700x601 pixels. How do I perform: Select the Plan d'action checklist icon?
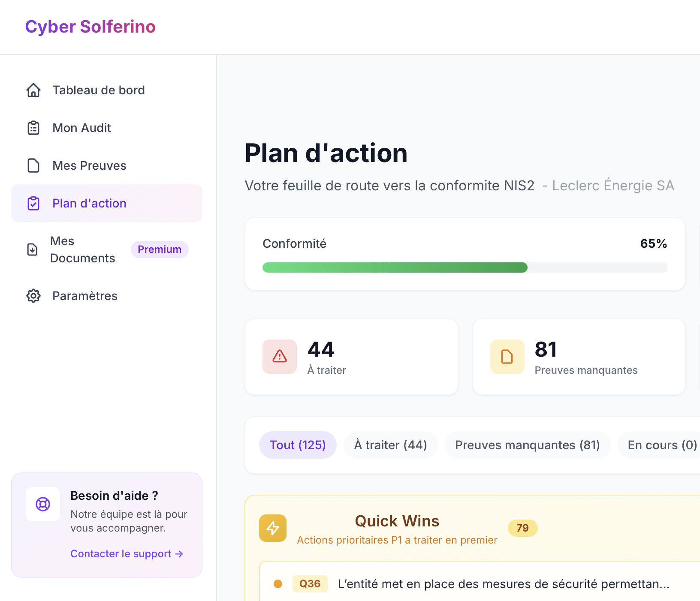click(x=33, y=203)
